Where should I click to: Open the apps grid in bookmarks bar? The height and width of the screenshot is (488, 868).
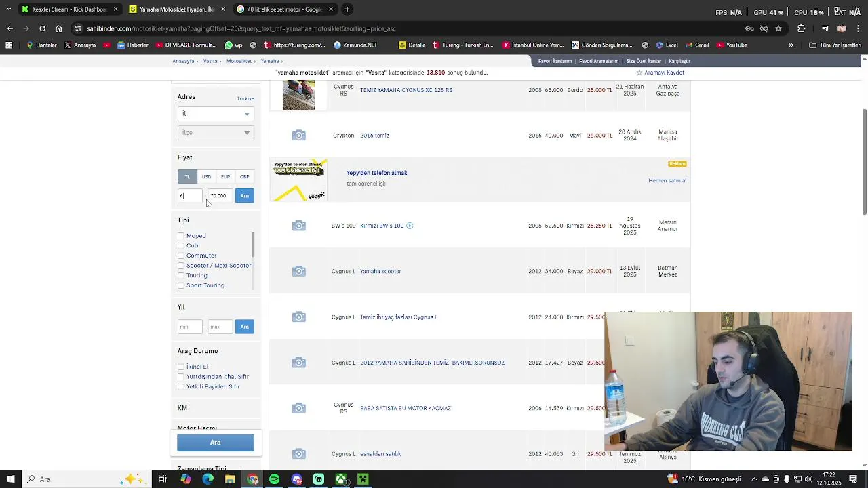9,45
